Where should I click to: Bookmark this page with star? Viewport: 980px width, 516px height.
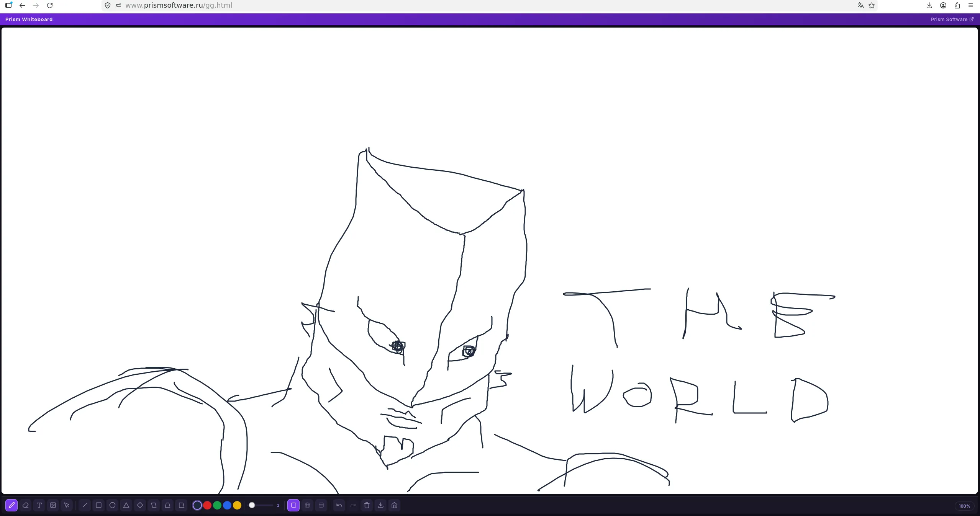pos(872,5)
